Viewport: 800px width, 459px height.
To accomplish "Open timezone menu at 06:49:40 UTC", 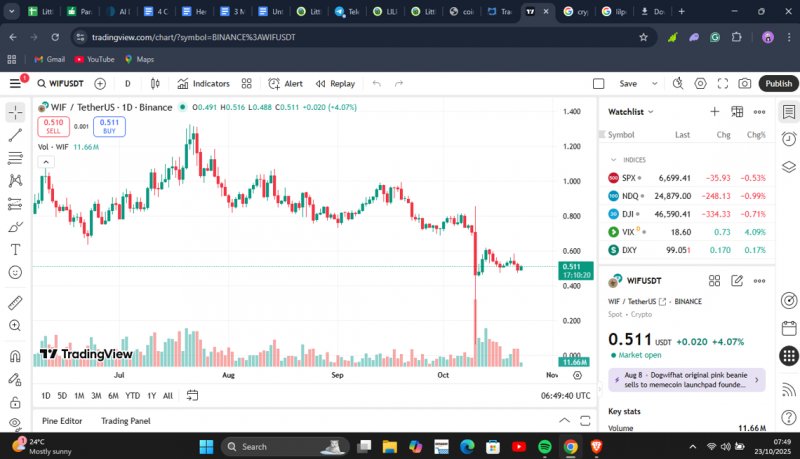I will click(565, 396).
